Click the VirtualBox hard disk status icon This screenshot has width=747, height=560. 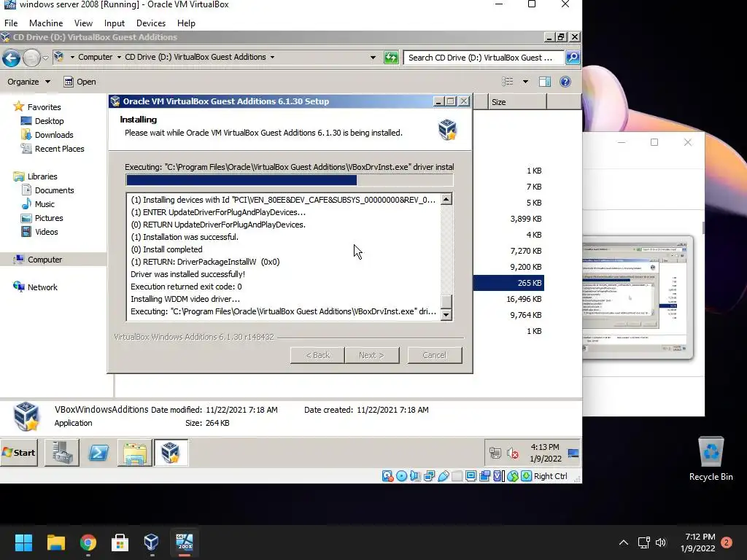click(x=387, y=475)
